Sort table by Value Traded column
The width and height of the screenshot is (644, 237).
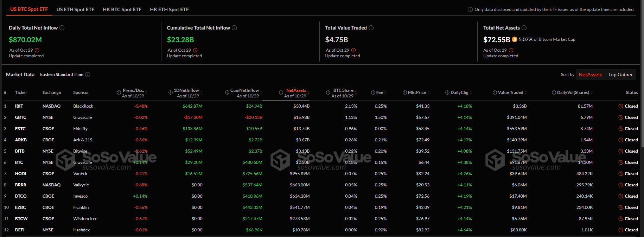pos(510,92)
